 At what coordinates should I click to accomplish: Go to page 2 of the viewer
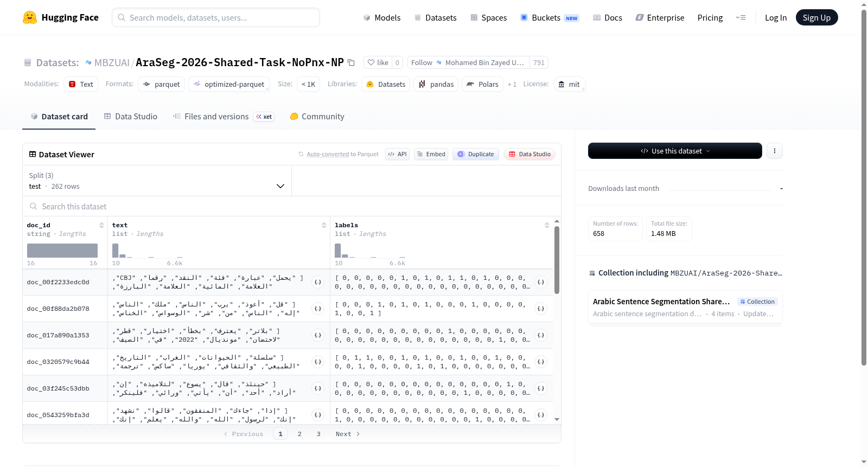click(x=299, y=434)
